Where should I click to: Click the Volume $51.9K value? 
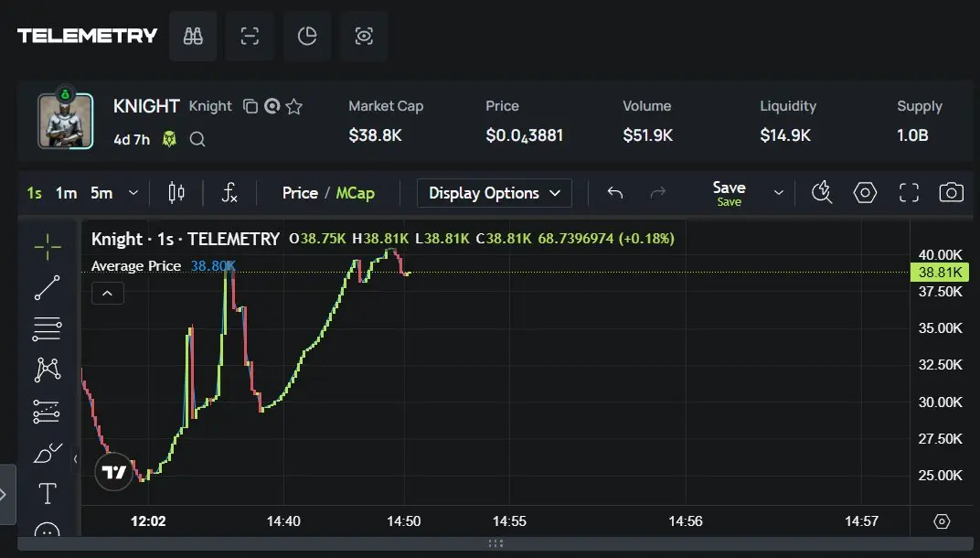point(647,135)
